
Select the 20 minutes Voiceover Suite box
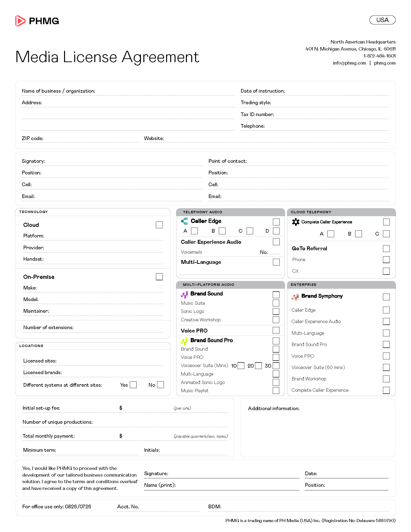tap(258, 366)
